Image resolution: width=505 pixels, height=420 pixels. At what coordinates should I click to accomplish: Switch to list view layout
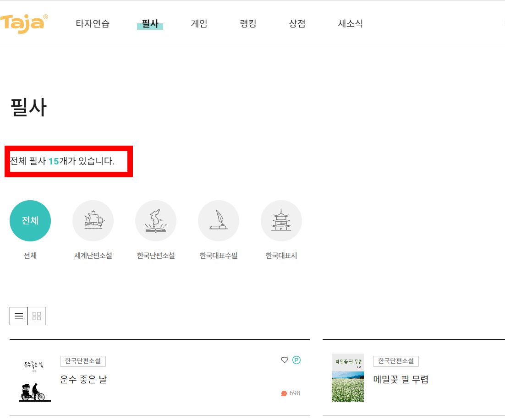pos(18,316)
